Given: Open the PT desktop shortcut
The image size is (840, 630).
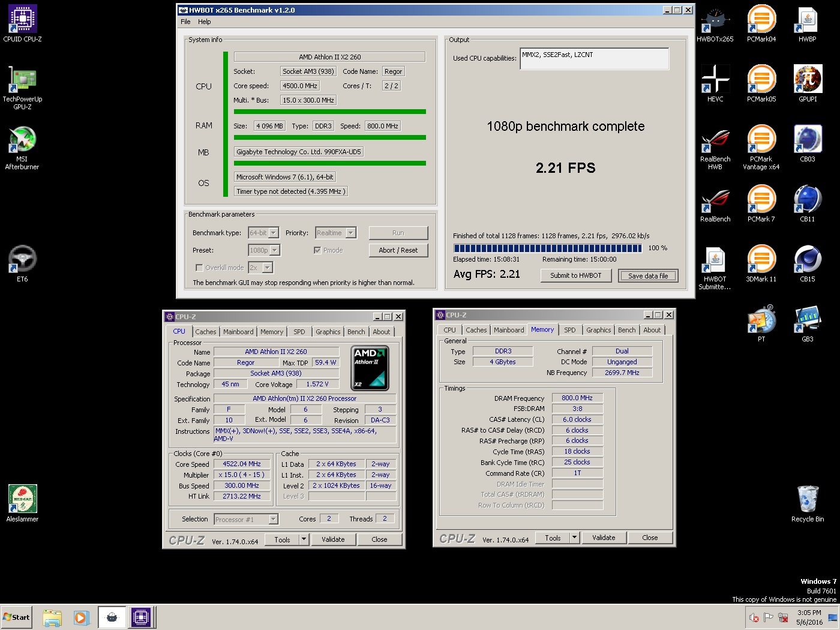Looking at the screenshot, I should pyautogui.click(x=761, y=323).
